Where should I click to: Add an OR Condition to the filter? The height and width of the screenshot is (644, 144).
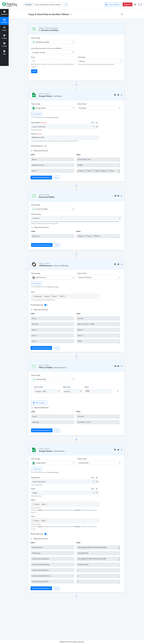[39, 403]
